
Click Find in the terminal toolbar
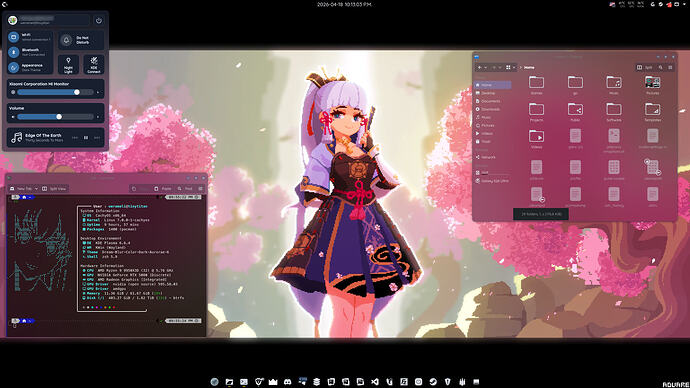tap(185, 189)
